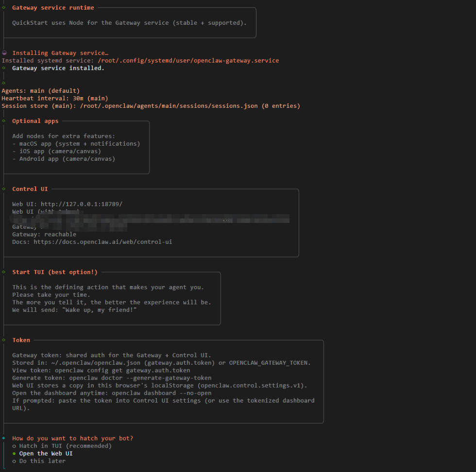Click 'Start TUI (best option!)' heading

(55, 272)
